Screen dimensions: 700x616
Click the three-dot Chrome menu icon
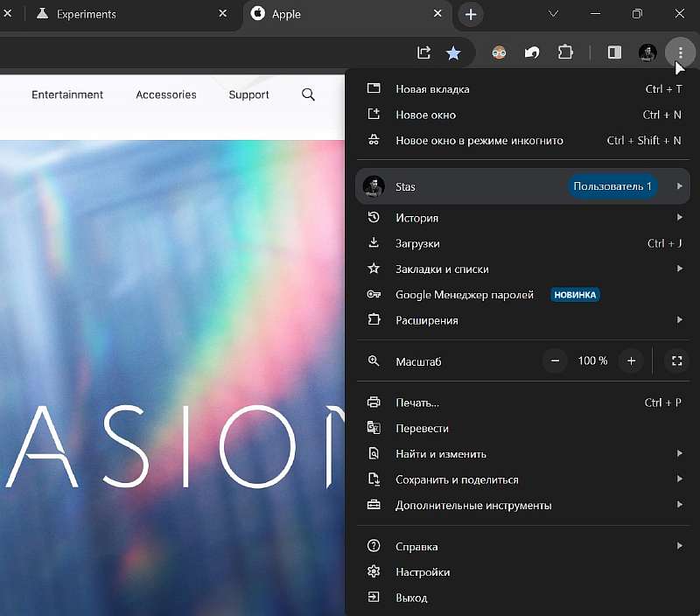[679, 52]
